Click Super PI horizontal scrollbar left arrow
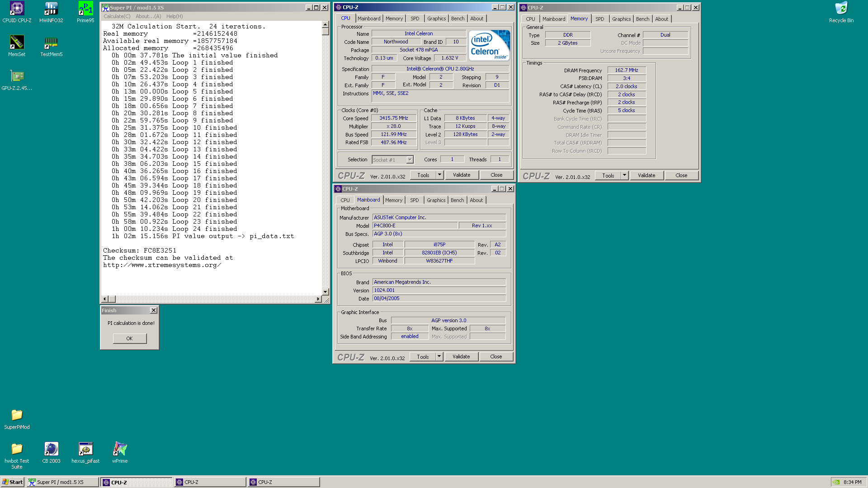 (105, 299)
